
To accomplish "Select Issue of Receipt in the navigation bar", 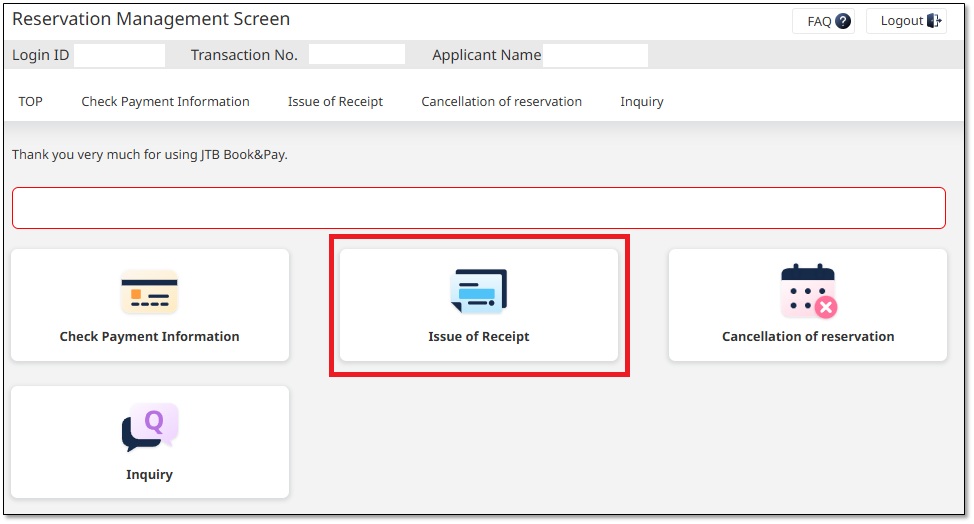I will tap(335, 101).
